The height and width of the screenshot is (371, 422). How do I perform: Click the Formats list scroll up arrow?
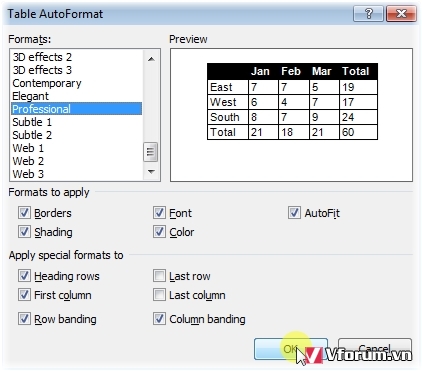click(151, 59)
